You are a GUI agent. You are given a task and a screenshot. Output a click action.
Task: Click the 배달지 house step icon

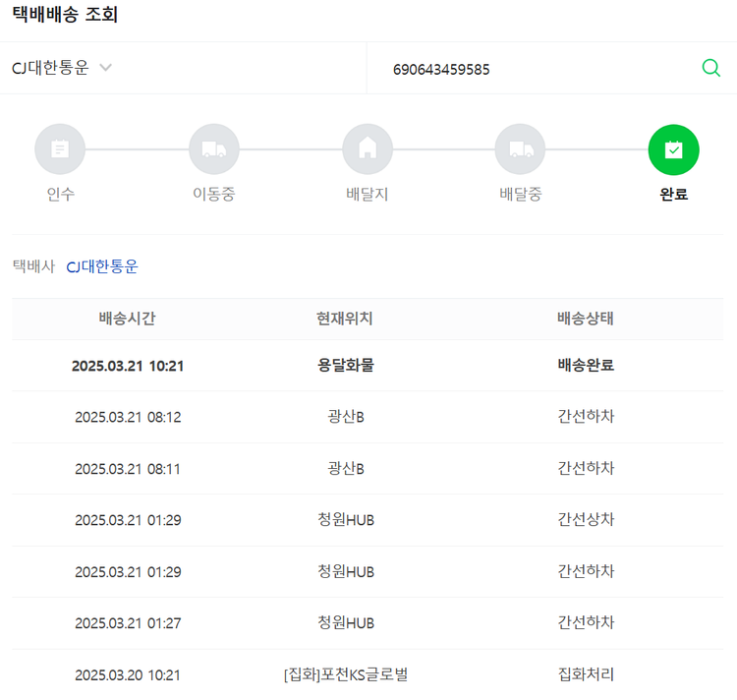368,149
